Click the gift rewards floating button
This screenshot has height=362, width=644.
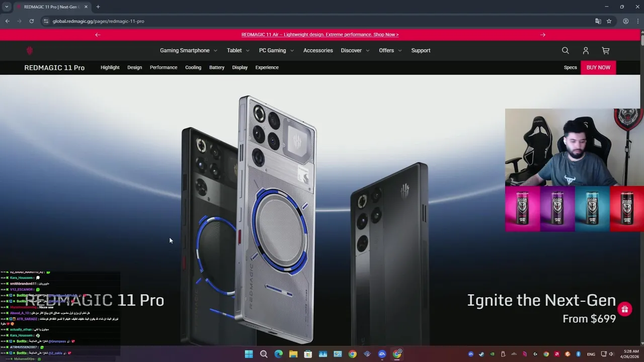pos(624,309)
